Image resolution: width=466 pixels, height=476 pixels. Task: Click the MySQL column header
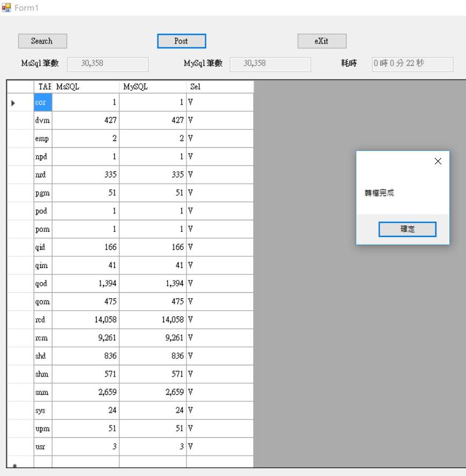tap(153, 87)
